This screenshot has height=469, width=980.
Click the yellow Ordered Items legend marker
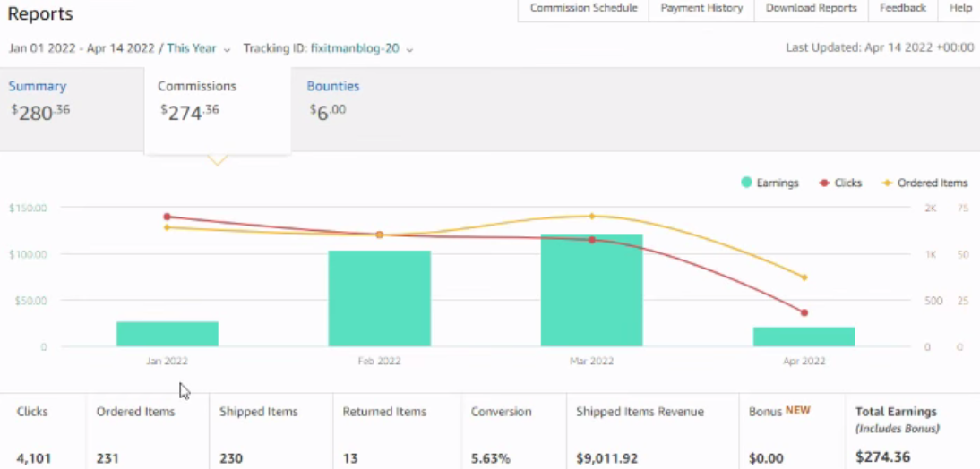click(887, 183)
